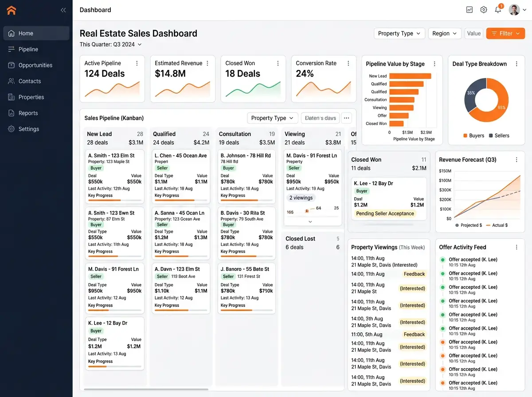Open B. Davis - 30 Rila St card
Image resolution: width=532 pixels, height=397 pixels.
247,233
